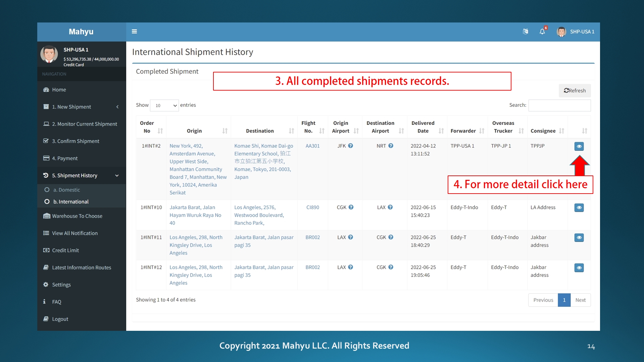Sort table by Consignee column
Viewport: 644px width, 362px height.
click(547, 127)
